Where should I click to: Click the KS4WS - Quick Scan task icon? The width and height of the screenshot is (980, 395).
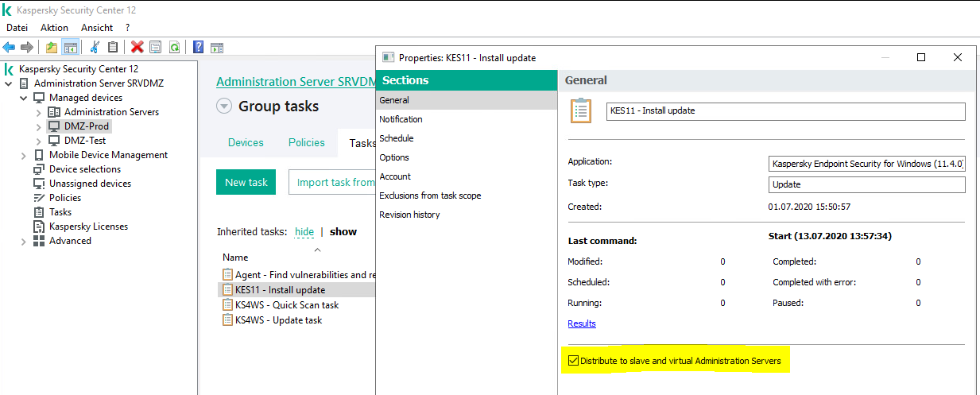pos(227,305)
